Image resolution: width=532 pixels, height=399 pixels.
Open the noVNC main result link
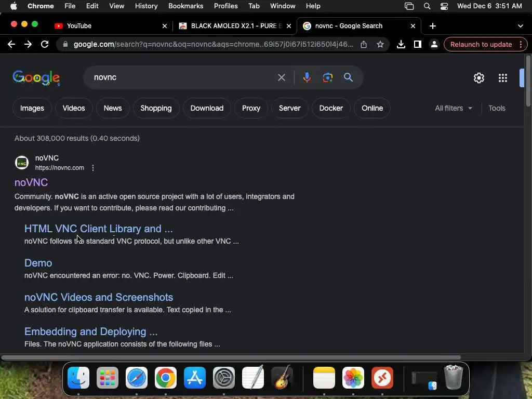31,182
